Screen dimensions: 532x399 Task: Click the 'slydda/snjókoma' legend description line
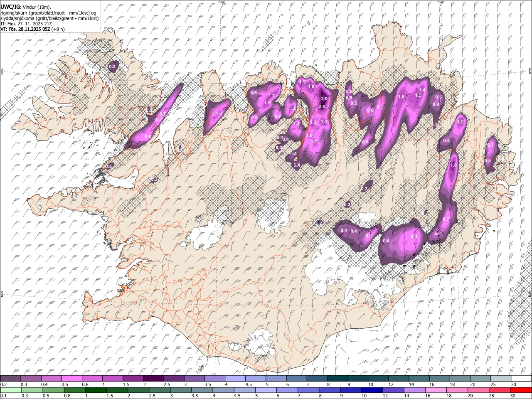click(50, 18)
